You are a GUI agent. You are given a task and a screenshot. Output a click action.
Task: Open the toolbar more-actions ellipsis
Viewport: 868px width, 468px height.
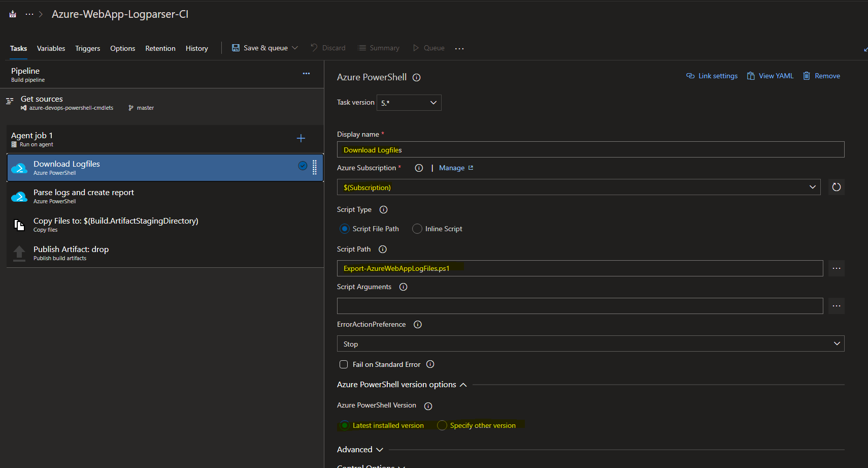(x=459, y=48)
